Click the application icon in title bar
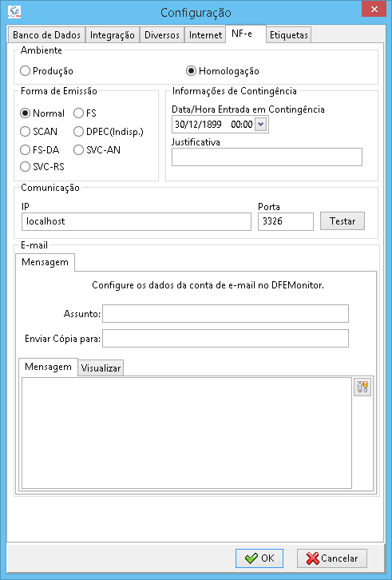392x580 pixels. point(14,12)
